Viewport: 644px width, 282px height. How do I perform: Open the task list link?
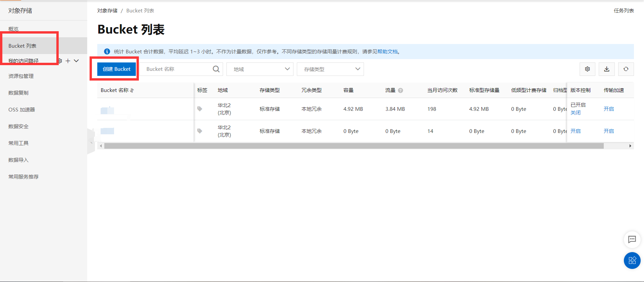click(x=624, y=11)
